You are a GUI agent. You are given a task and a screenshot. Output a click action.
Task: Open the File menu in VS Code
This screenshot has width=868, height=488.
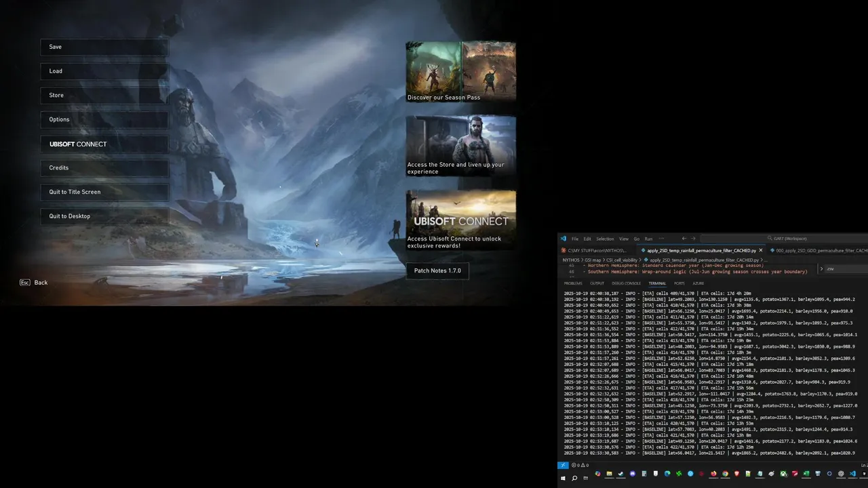point(575,239)
